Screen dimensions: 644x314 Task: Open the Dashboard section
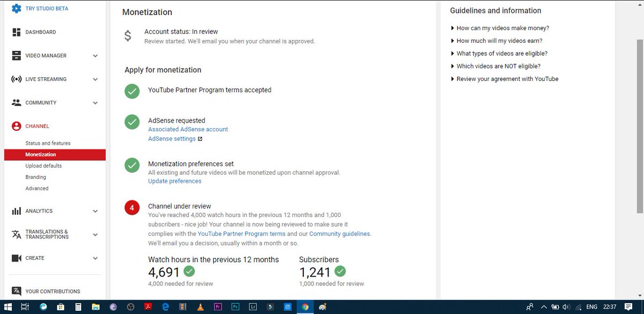coord(40,32)
